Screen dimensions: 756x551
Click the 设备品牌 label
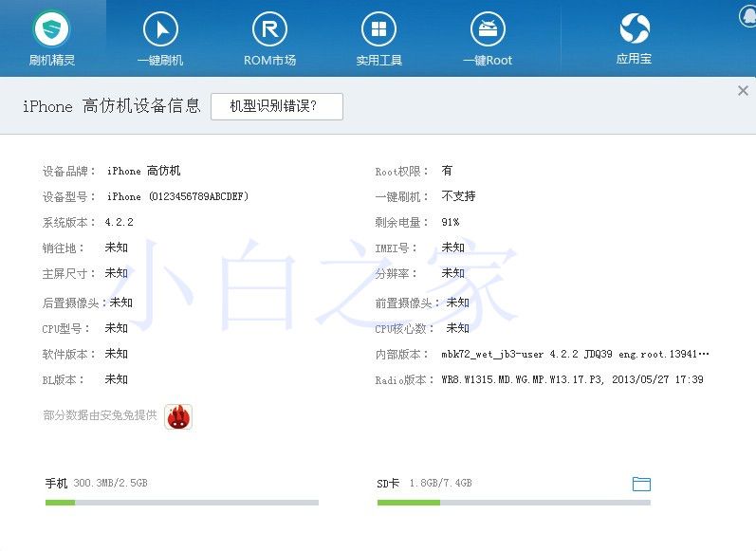pyautogui.click(x=68, y=171)
